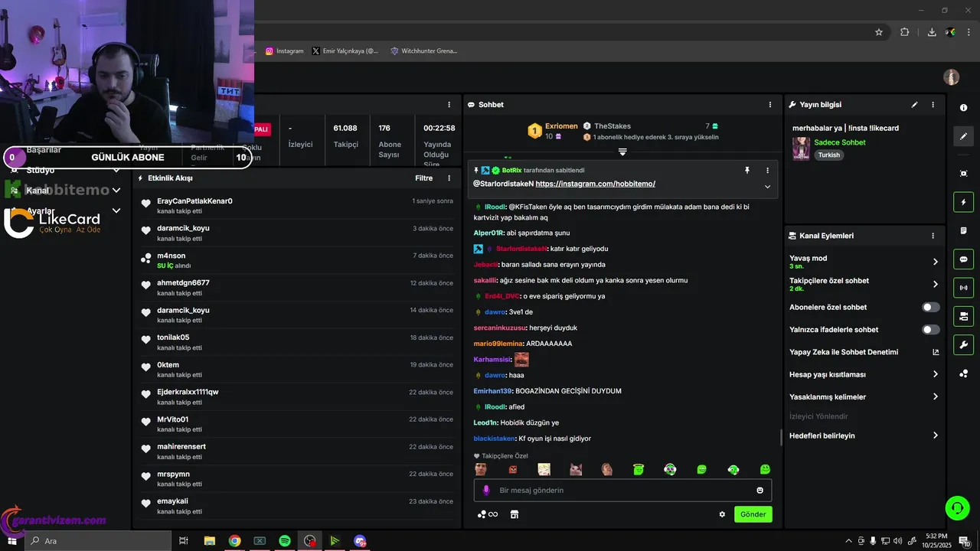Select the pencil edit icon in right sidebar
980x551 pixels.
[x=963, y=136]
